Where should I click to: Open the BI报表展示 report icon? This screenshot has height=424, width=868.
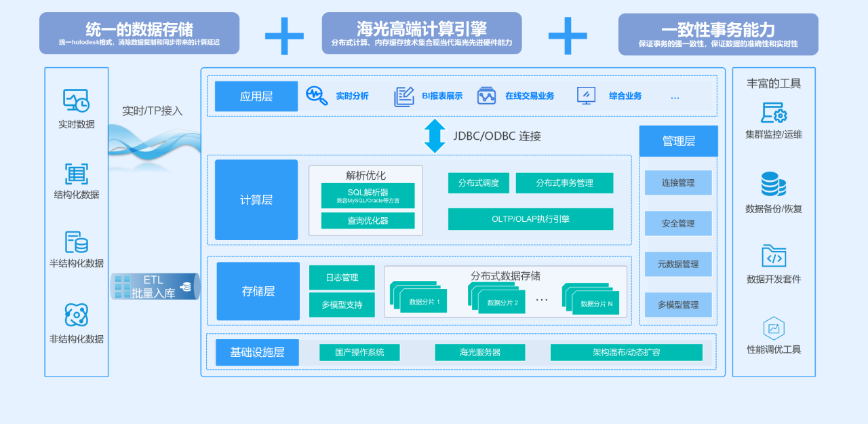click(x=404, y=96)
